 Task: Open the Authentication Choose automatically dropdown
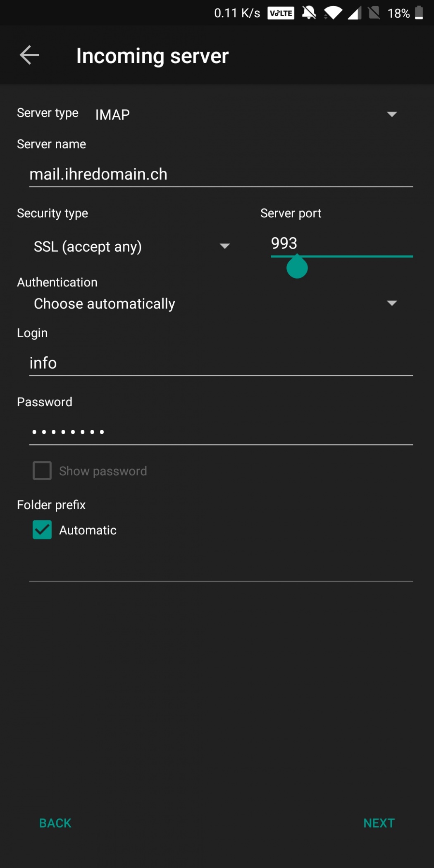[215, 304]
